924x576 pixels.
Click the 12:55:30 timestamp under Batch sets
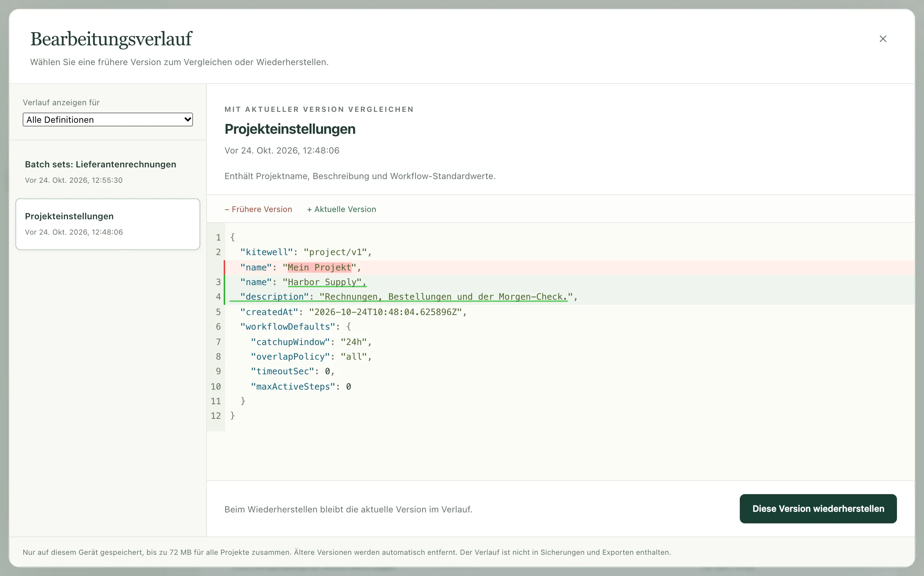[x=74, y=180]
